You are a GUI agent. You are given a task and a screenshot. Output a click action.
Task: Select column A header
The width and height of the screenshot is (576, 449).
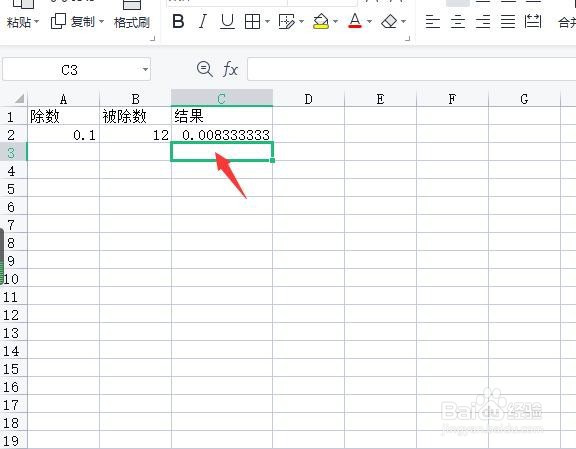tap(64, 99)
